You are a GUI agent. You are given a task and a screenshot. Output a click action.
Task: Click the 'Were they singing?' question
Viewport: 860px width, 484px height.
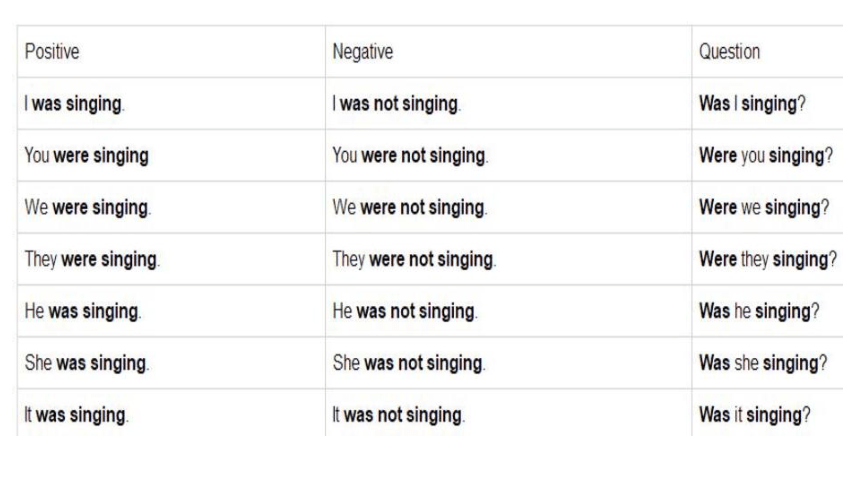768,259
